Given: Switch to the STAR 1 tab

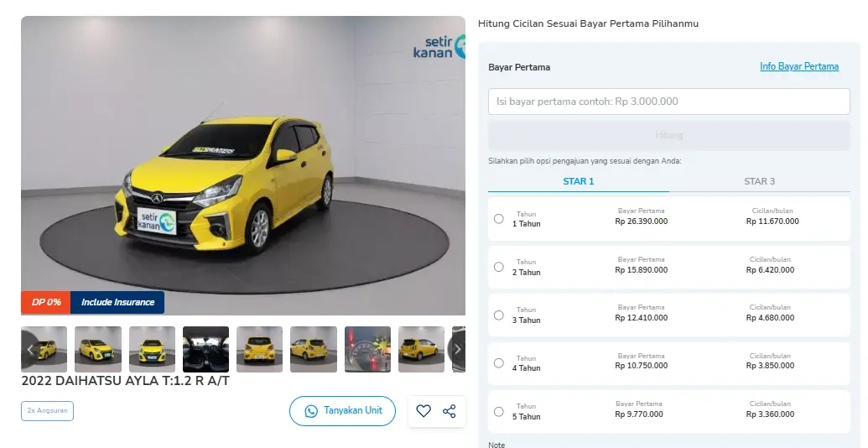Looking at the screenshot, I should (579, 181).
